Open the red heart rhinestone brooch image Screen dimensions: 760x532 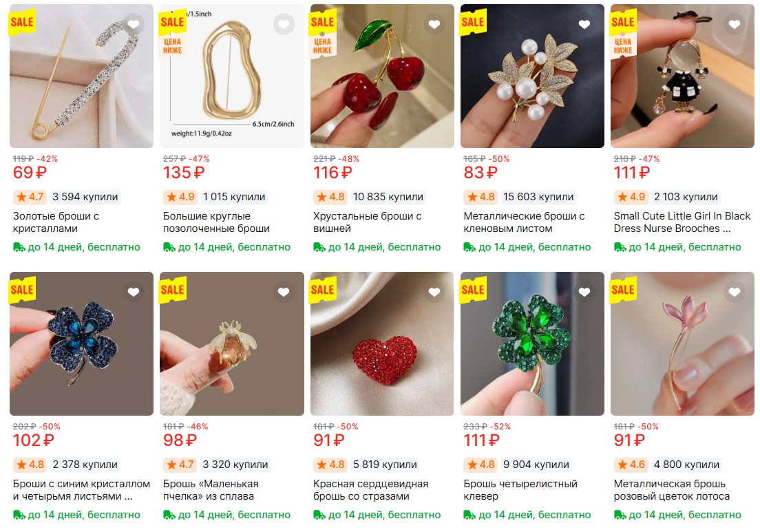(382, 351)
